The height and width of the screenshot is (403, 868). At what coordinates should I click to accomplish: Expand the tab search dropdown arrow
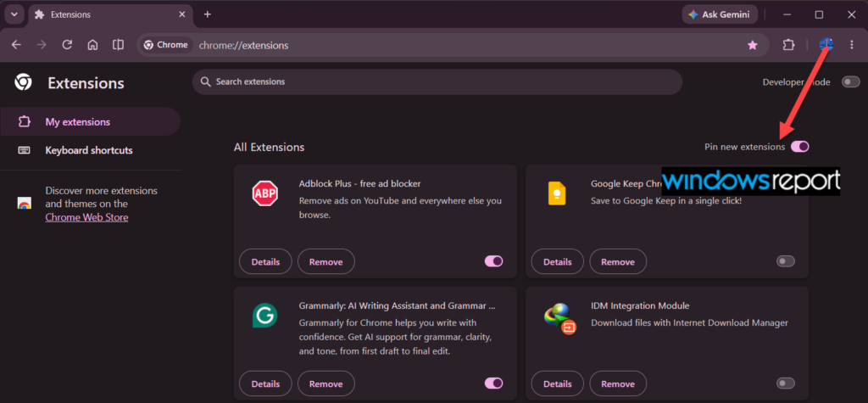point(14,14)
